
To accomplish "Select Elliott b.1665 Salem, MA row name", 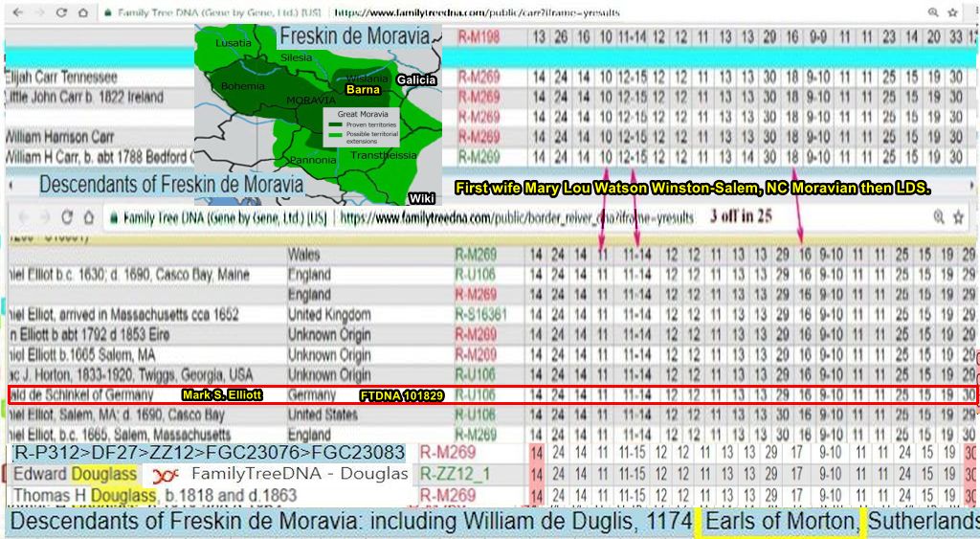I will coord(82,355).
